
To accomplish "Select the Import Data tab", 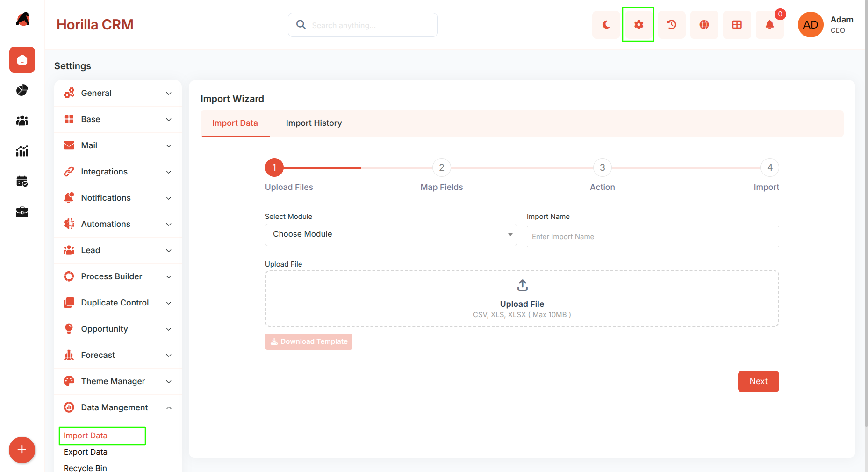I will pyautogui.click(x=235, y=123).
